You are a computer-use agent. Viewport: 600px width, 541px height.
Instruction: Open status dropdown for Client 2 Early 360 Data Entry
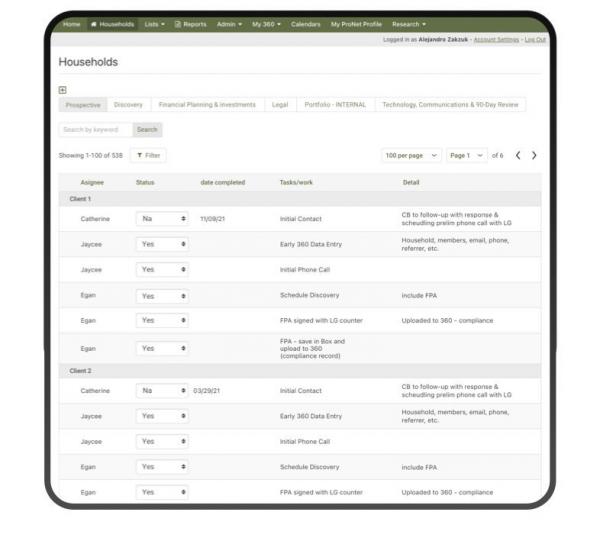[x=162, y=416]
